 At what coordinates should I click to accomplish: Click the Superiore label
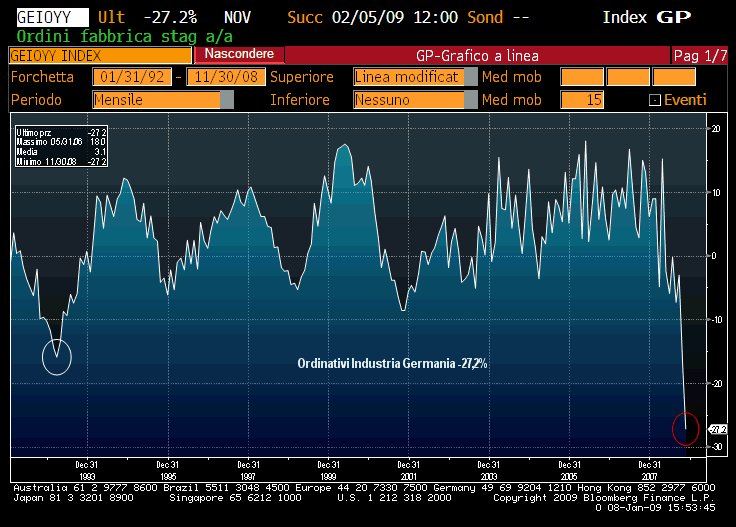coord(302,76)
